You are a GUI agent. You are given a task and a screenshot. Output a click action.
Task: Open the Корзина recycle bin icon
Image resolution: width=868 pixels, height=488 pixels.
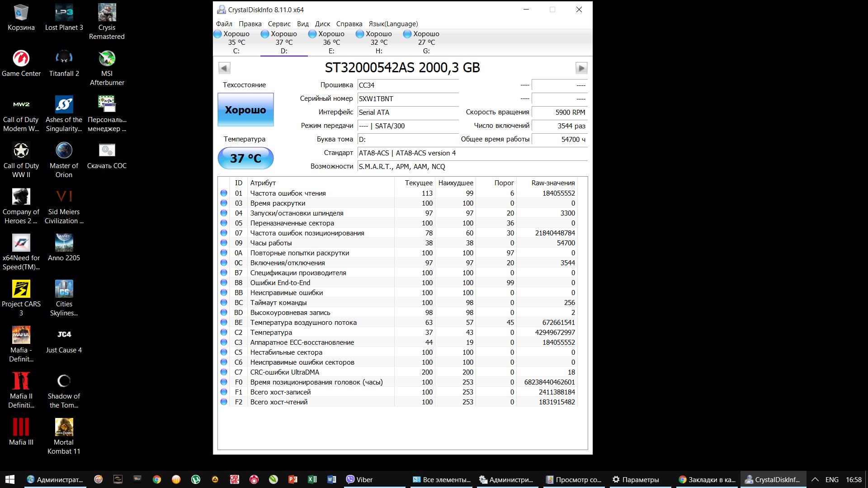click(21, 18)
